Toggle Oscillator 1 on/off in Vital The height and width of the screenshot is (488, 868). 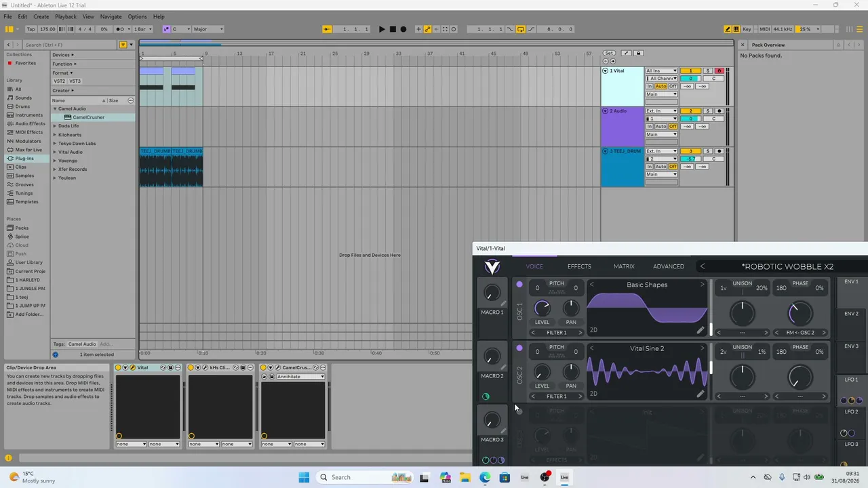tap(519, 285)
